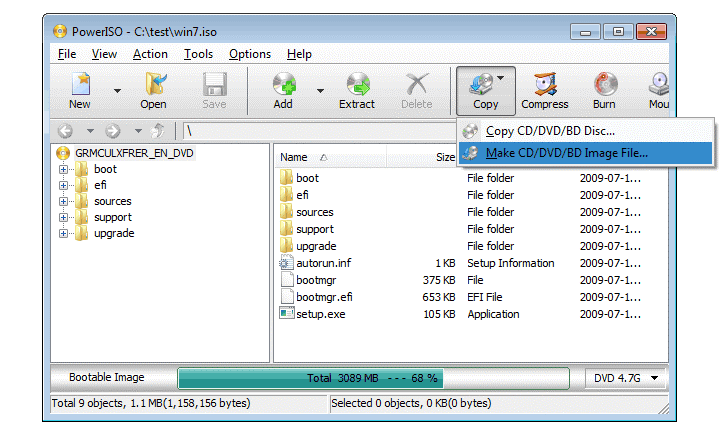Screen dimensions: 725x432
Task: Expand the support folder in the tree
Action: [x=63, y=217]
